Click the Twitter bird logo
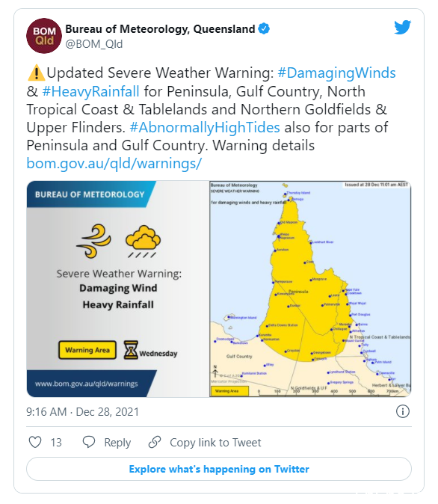 (403, 28)
